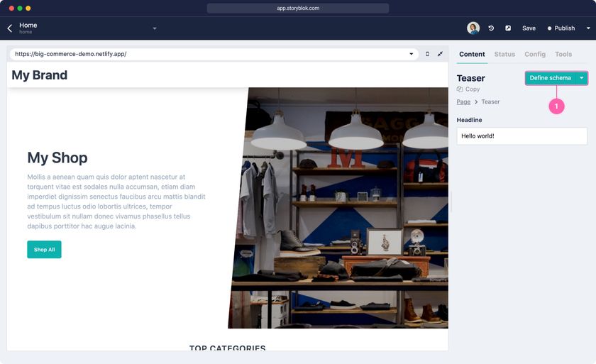Edit the Headline input field

pos(522,136)
